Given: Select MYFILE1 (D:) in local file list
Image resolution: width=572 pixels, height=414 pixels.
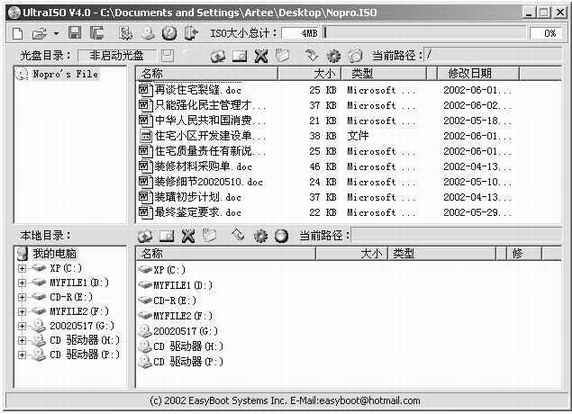Looking at the screenshot, I should pos(183,285).
